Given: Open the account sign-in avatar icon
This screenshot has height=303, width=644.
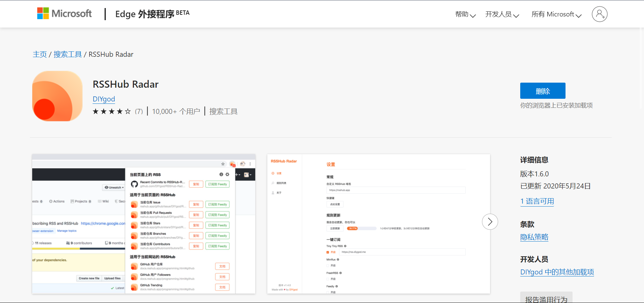Looking at the screenshot, I should 599,14.
